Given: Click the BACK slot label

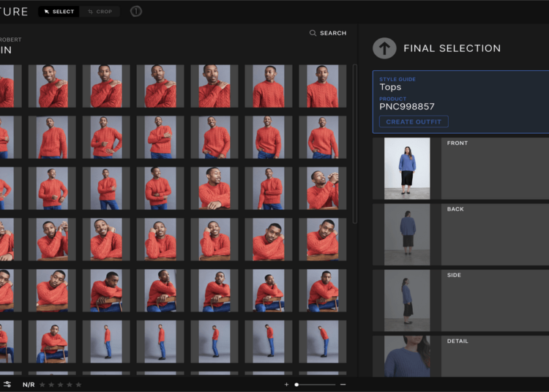Looking at the screenshot, I should click(x=455, y=209).
